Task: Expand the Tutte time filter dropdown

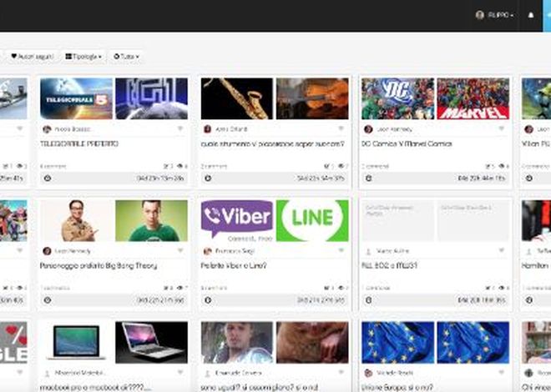Action: [x=126, y=56]
